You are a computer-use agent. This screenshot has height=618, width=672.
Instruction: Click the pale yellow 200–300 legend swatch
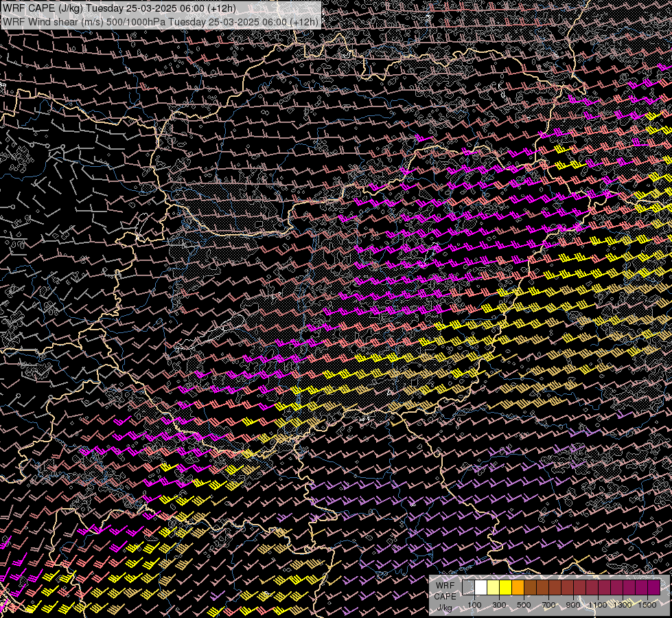(x=494, y=588)
